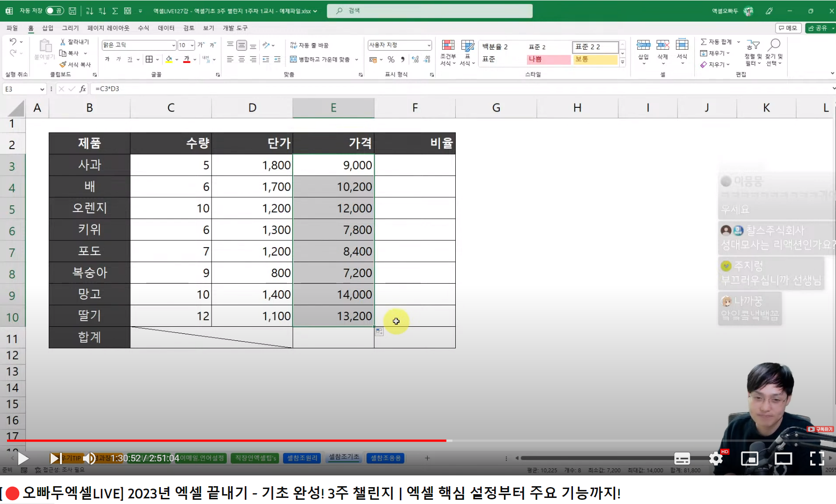This screenshot has width=836, height=504.
Task: Apply the borders grid icon
Action: 149,59
